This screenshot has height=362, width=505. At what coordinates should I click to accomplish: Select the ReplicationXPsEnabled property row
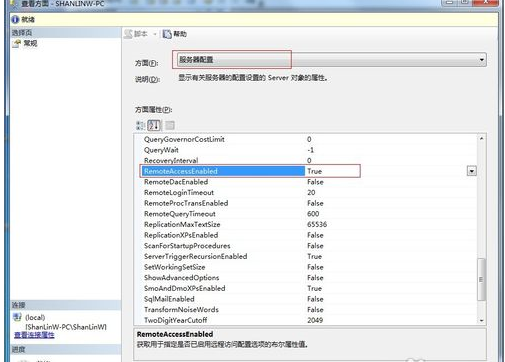pyautogui.click(x=306, y=235)
